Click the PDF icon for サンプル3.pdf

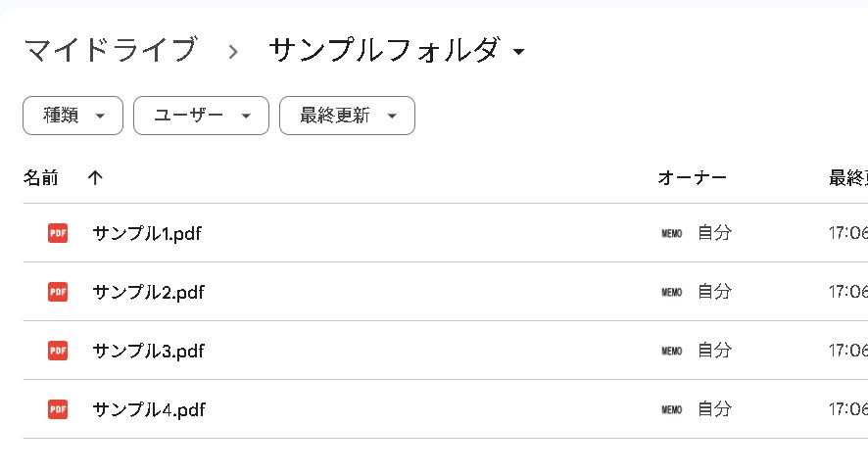58,351
